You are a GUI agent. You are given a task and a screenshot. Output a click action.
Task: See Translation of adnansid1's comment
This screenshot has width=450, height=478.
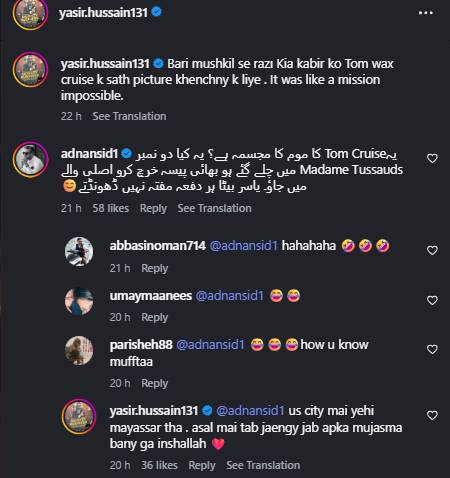coord(214,208)
